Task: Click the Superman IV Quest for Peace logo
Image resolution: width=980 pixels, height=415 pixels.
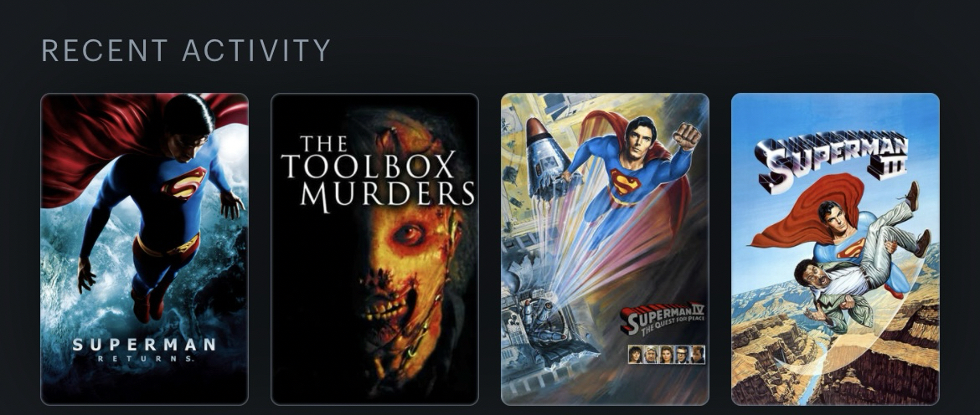Action: coord(663,319)
